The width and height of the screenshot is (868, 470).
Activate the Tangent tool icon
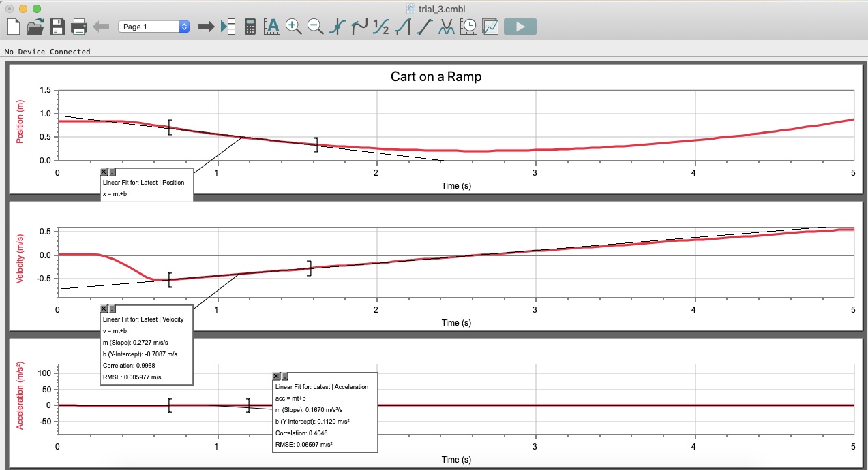tap(359, 27)
